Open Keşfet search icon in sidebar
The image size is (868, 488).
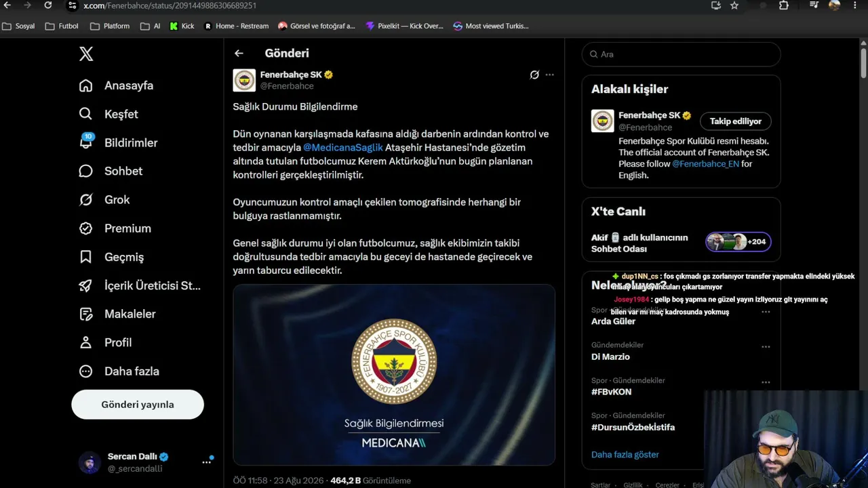[x=85, y=114]
